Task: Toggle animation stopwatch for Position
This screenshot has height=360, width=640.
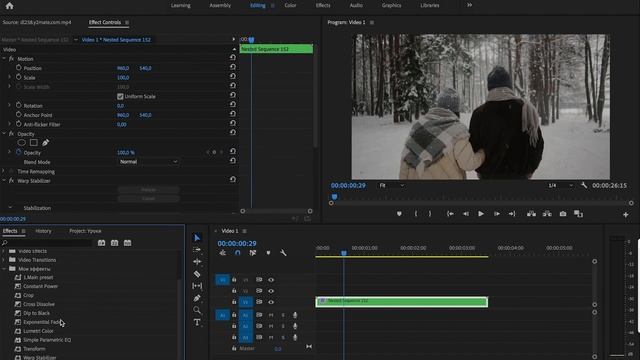Action: (x=18, y=68)
